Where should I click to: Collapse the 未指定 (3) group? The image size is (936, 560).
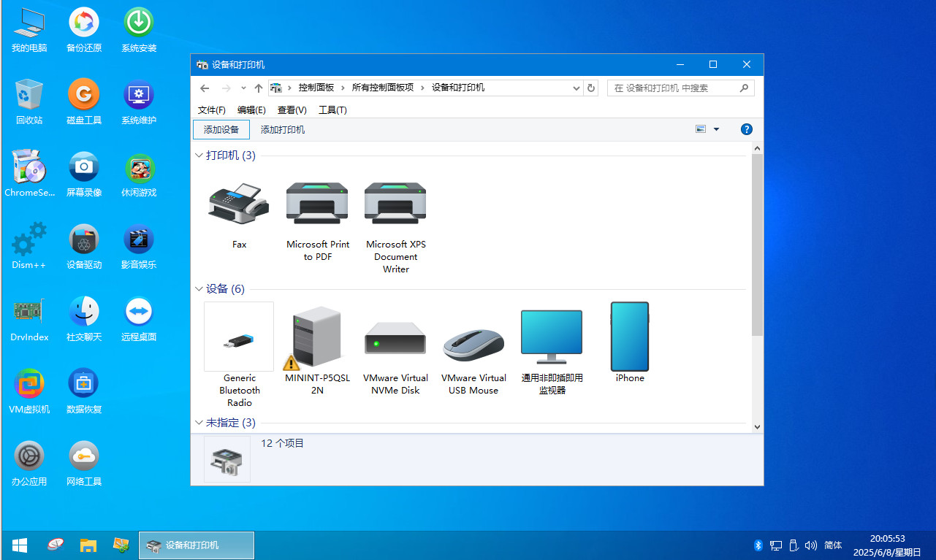coord(199,423)
